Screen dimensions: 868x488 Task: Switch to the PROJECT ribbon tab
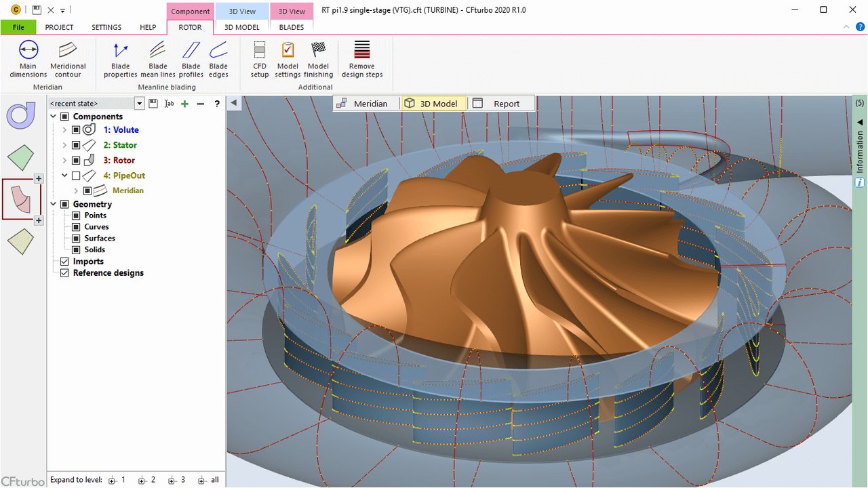(59, 27)
